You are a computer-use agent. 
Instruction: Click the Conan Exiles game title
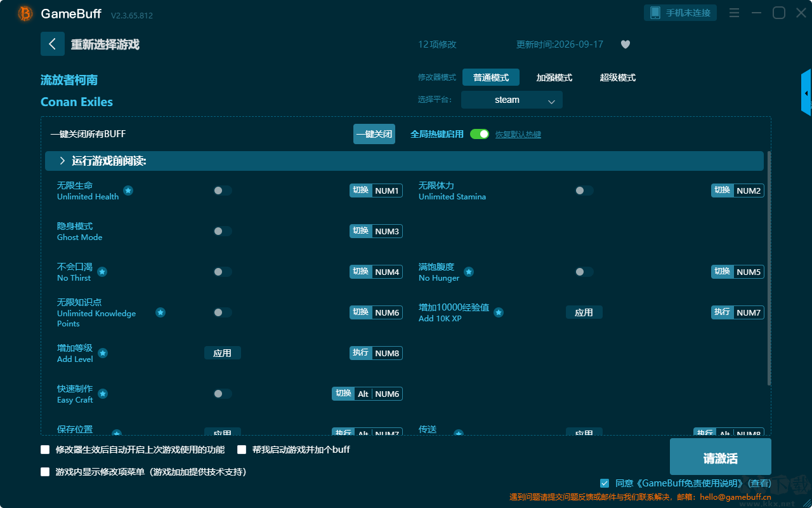(x=77, y=102)
